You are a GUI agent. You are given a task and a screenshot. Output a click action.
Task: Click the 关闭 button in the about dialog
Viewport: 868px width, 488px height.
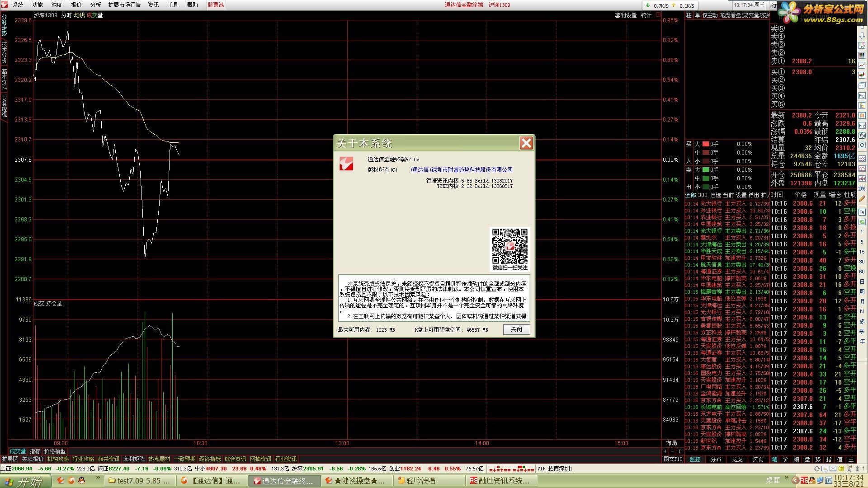[x=516, y=329]
